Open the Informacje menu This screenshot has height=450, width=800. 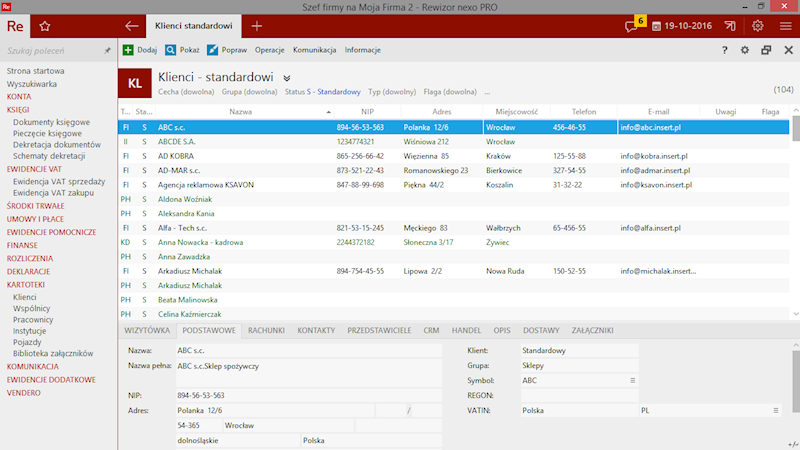[363, 50]
